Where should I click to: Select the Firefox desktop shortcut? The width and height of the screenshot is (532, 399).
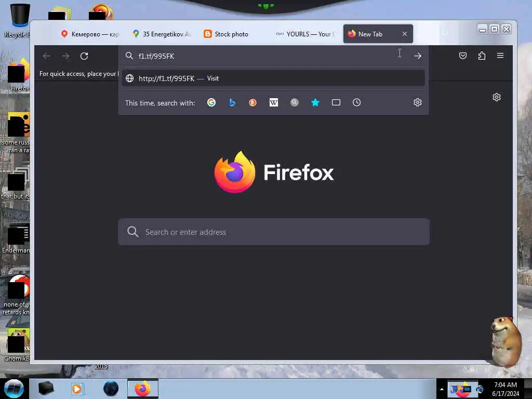tap(19, 75)
